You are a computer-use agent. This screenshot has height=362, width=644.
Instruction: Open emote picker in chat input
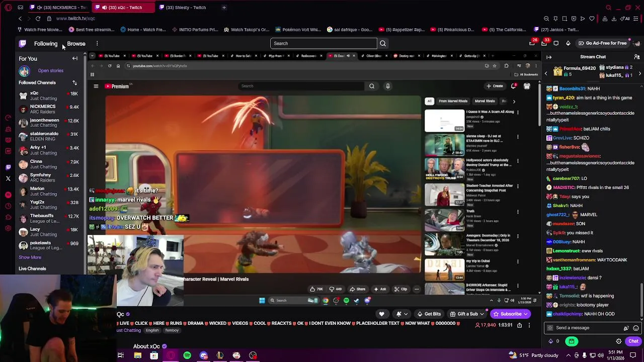[636, 328]
